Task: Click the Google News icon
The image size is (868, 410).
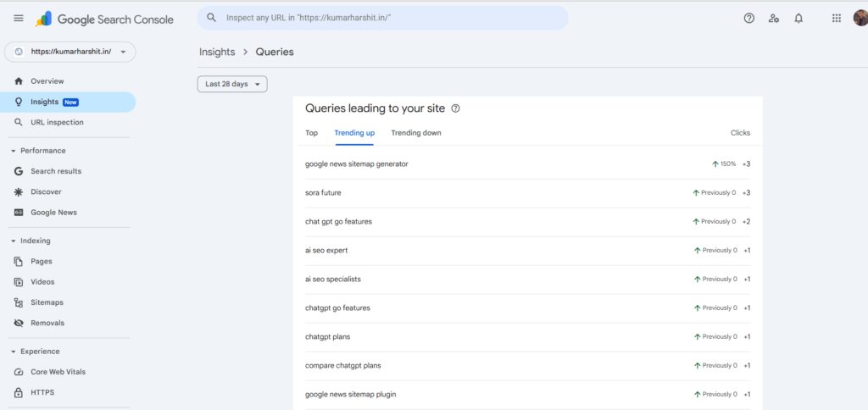Action: [x=19, y=213]
